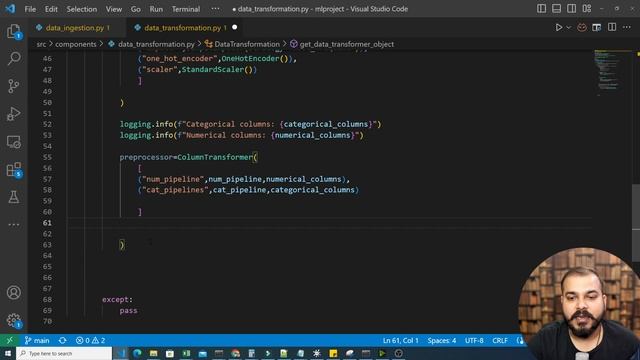Viewport: 640px width, 360px height.
Task: Open the File menu
Action: point(30,9)
